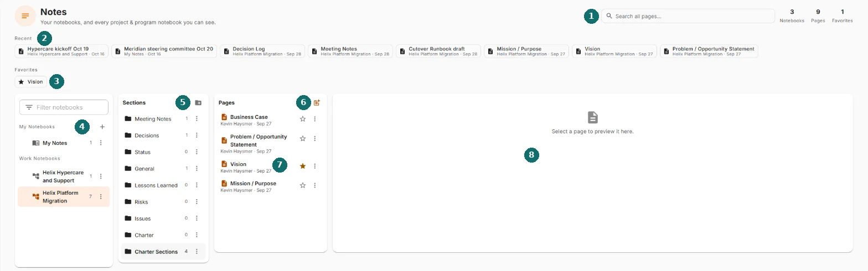Open recent Vision page chip
This screenshot has height=271, width=868.
coord(614,51)
